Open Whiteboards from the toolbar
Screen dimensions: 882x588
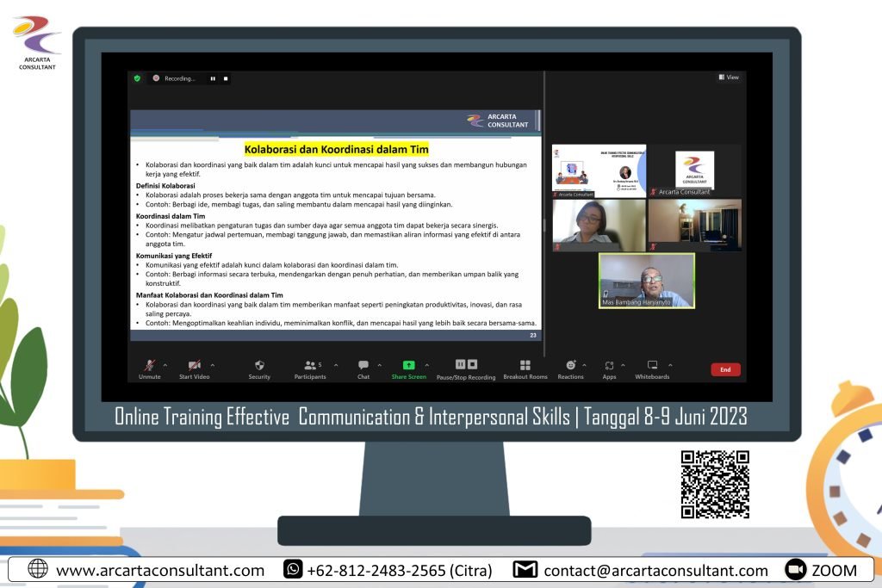point(652,365)
